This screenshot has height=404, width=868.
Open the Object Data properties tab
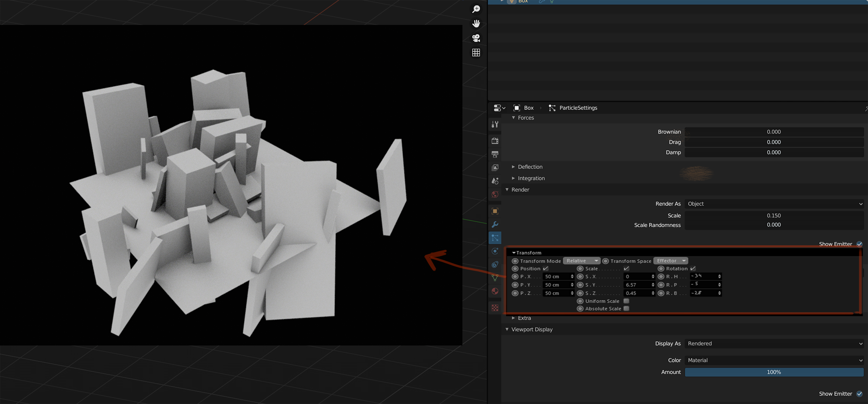point(495,278)
